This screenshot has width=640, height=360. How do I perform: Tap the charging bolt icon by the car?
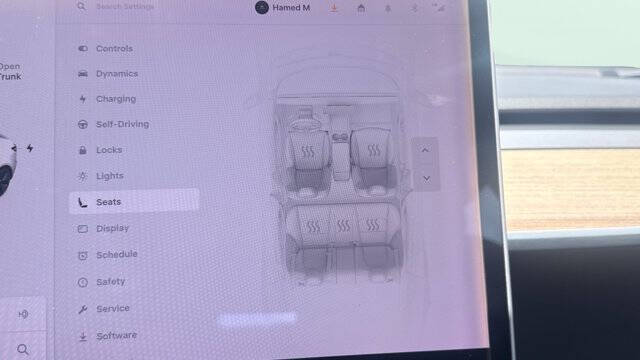30,148
